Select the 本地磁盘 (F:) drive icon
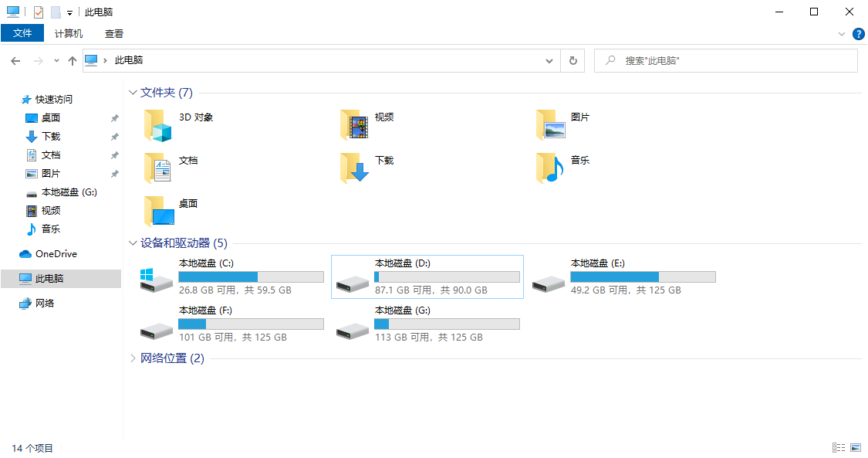The width and height of the screenshot is (868, 458). point(156,331)
